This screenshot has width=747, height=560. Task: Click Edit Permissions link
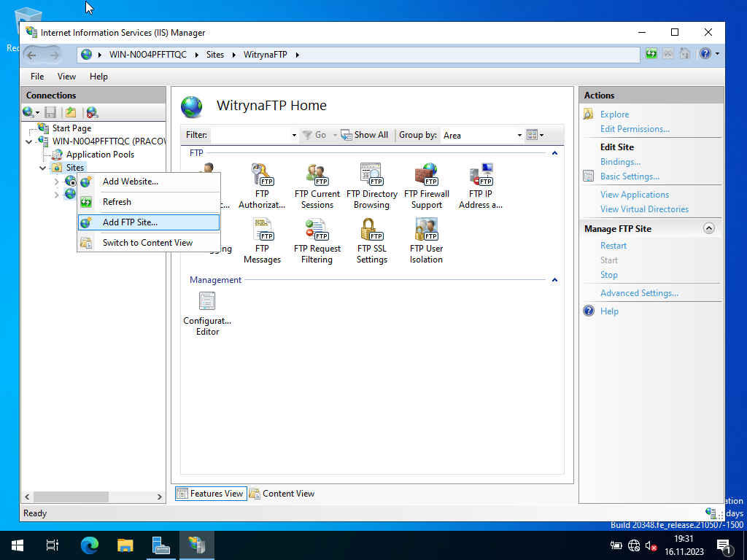click(x=635, y=129)
